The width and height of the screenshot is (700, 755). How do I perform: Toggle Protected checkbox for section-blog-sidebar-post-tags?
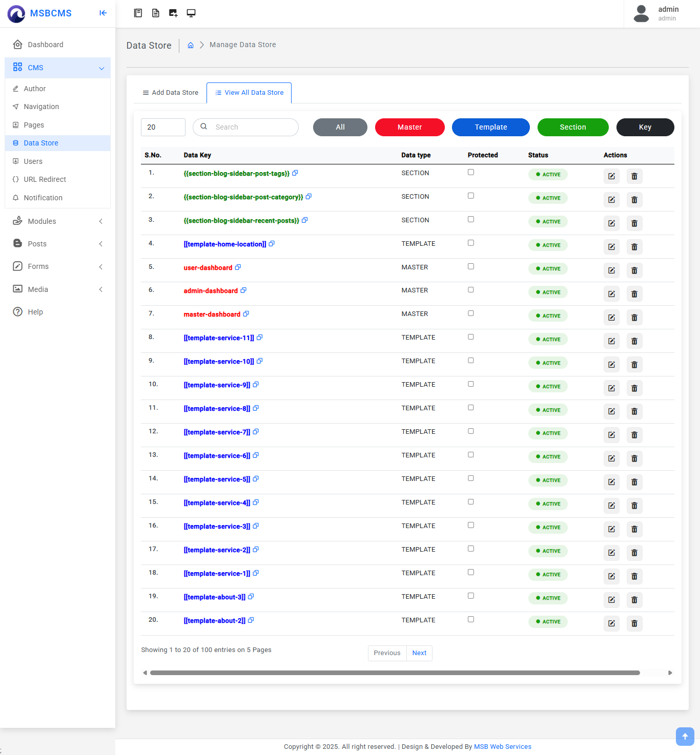pos(471,173)
